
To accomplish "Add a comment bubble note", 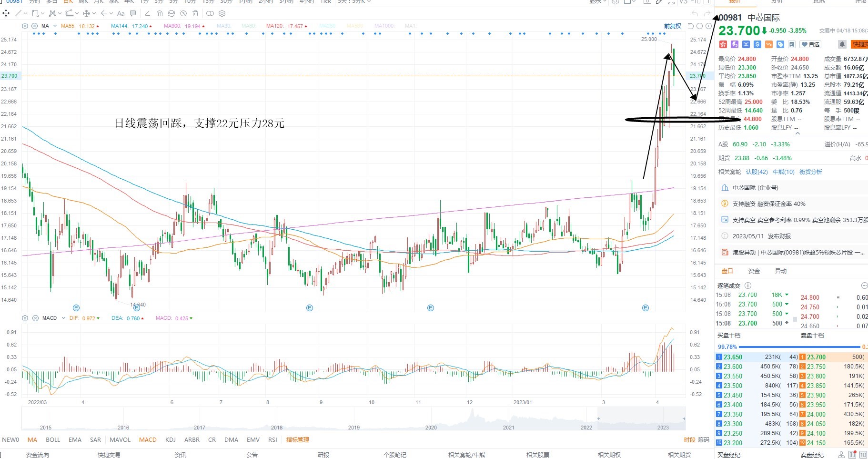I will [x=133, y=13].
